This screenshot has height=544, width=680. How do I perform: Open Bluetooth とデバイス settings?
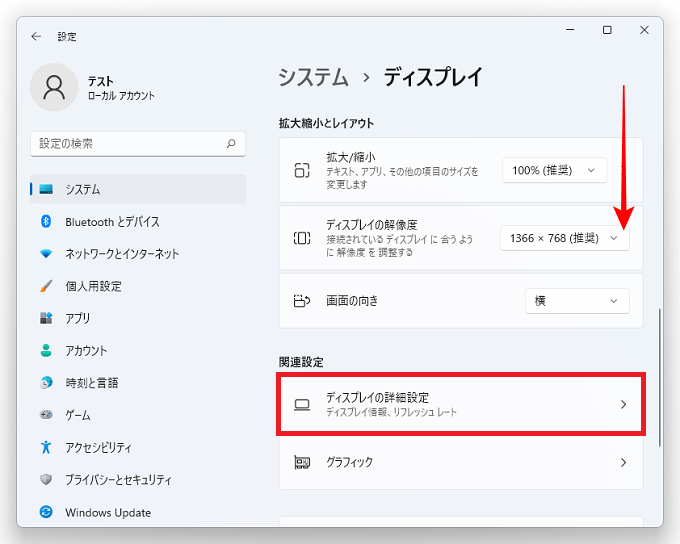tap(138, 222)
